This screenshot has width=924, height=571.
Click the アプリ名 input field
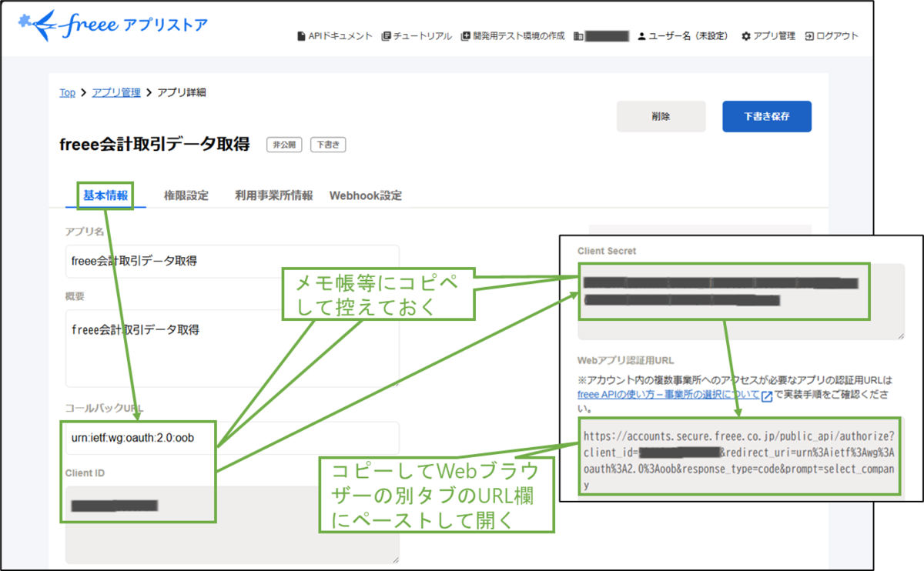(233, 261)
